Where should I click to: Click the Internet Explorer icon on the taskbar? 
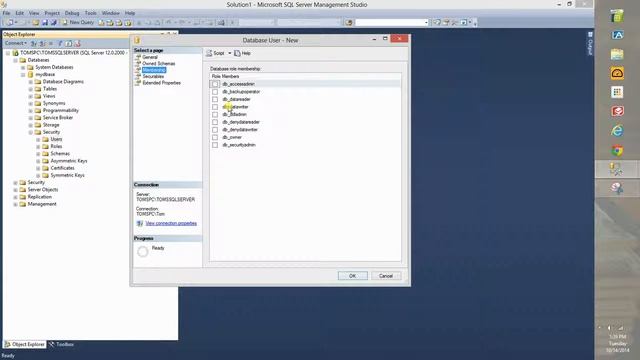(617, 131)
